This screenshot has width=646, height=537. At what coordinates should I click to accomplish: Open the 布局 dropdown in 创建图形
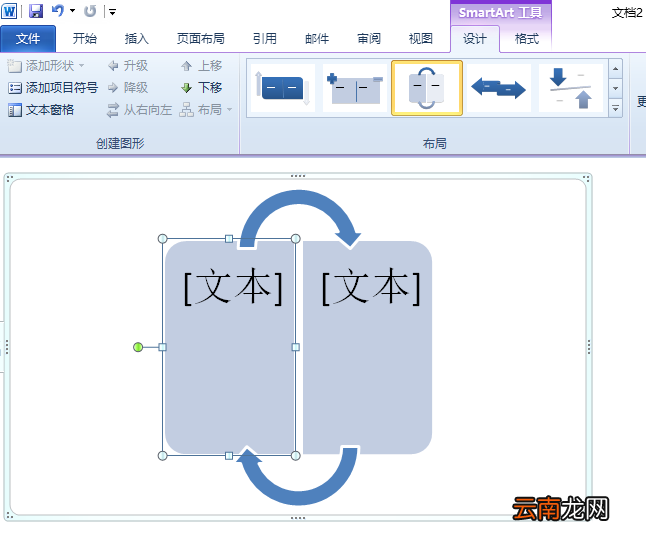pos(206,110)
